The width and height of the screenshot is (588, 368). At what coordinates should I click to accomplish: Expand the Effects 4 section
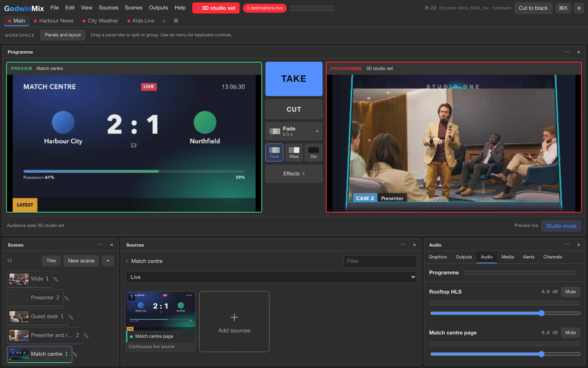pyautogui.click(x=294, y=174)
